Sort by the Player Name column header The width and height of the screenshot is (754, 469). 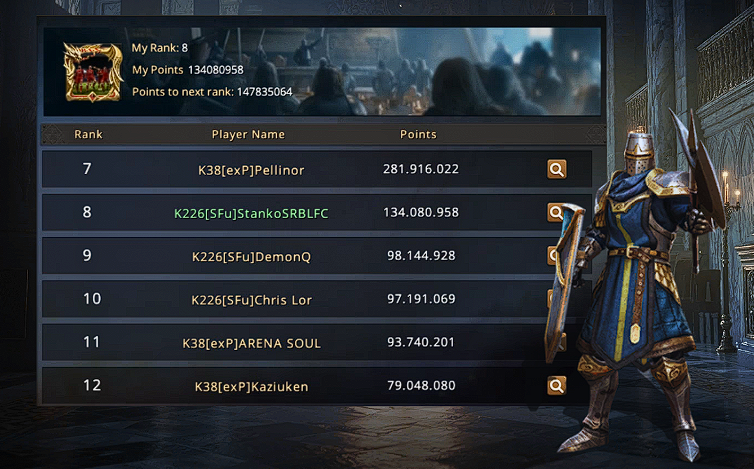click(x=248, y=134)
